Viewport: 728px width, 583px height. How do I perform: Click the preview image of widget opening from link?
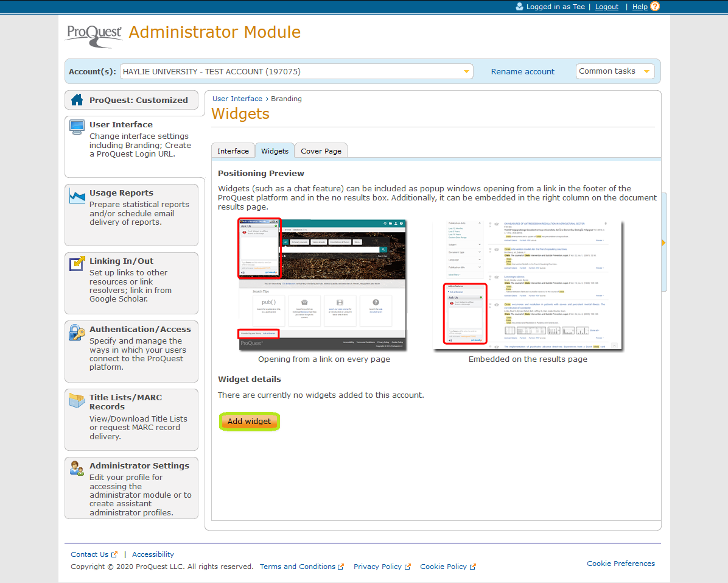[322, 284]
